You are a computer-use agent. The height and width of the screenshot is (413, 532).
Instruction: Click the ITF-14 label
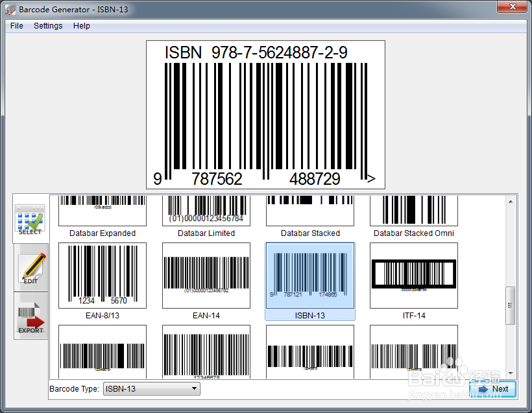point(414,316)
